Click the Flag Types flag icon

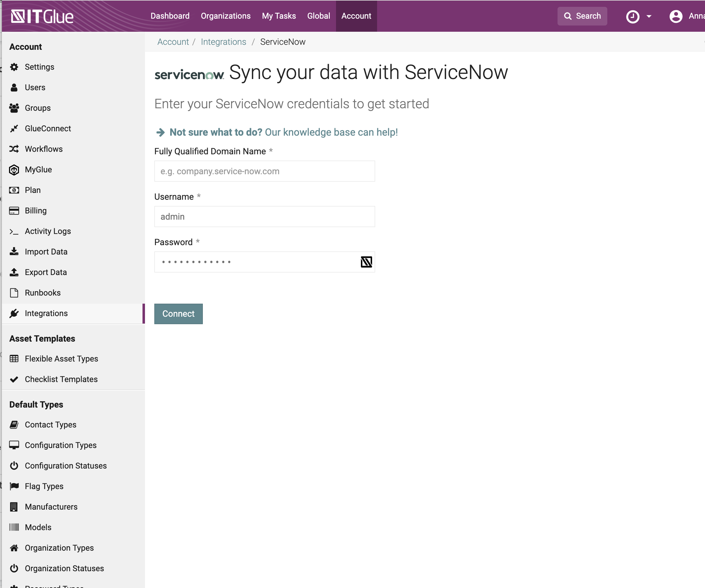point(14,486)
